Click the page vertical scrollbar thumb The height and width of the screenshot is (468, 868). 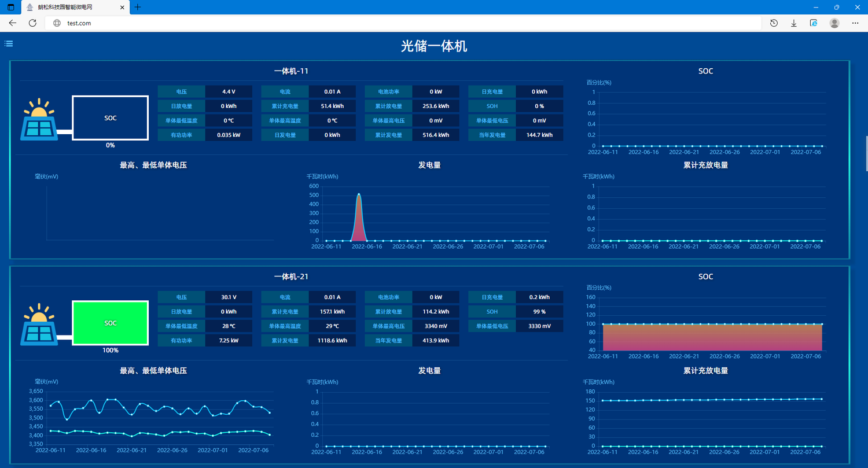[x=866, y=153]
